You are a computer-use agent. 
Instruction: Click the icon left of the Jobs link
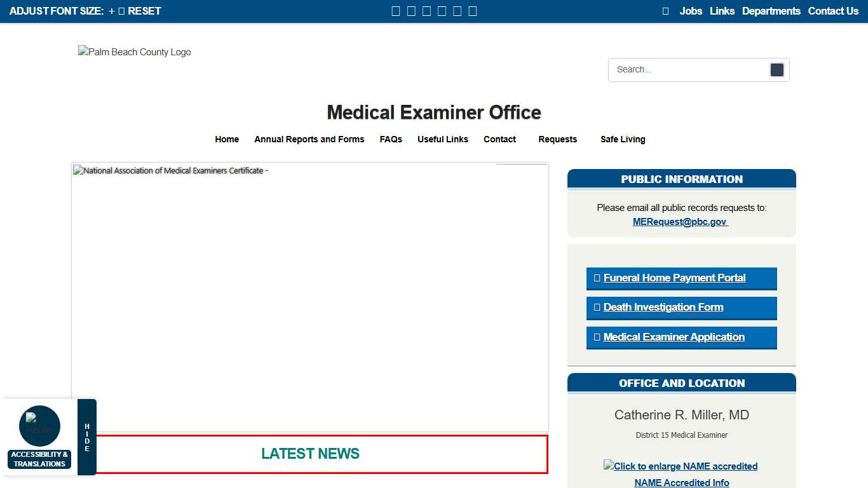(x=665, y=11)
